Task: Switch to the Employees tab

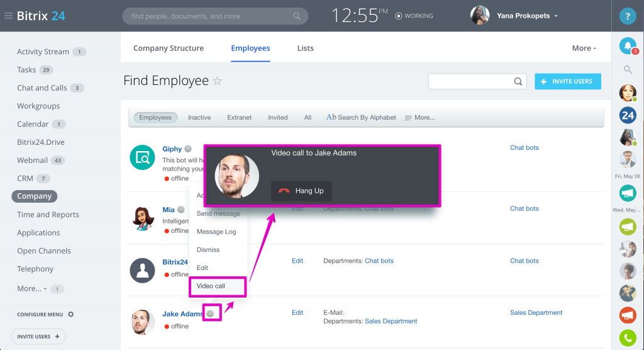Action: point(250,48)
